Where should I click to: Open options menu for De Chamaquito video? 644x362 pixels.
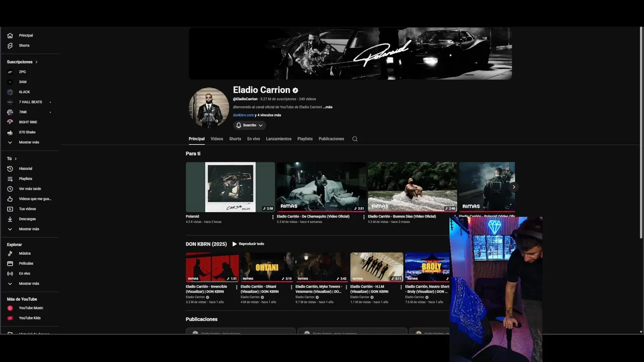364,217
